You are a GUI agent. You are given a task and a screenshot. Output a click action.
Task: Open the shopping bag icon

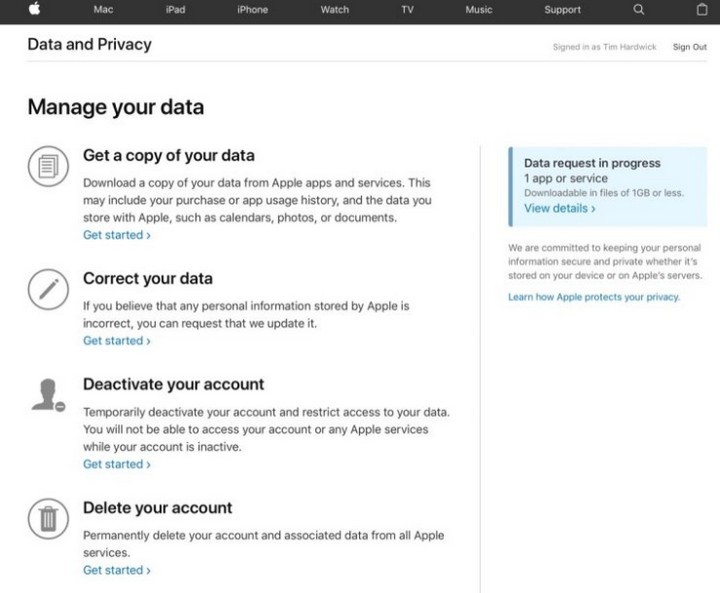click(702, 9)
